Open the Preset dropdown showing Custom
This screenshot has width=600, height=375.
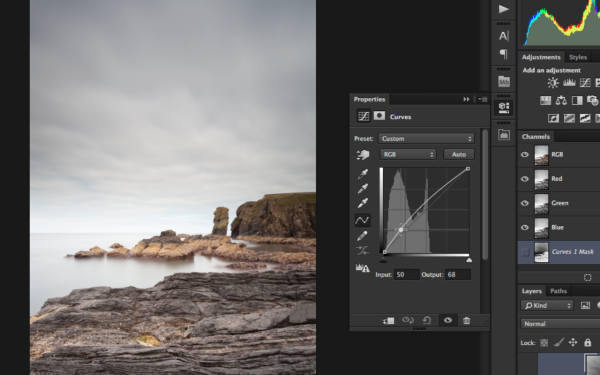426,139
